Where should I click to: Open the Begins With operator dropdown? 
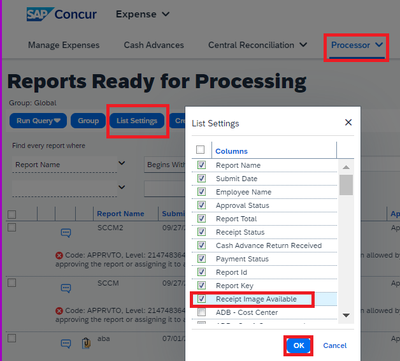click(165, 165)
